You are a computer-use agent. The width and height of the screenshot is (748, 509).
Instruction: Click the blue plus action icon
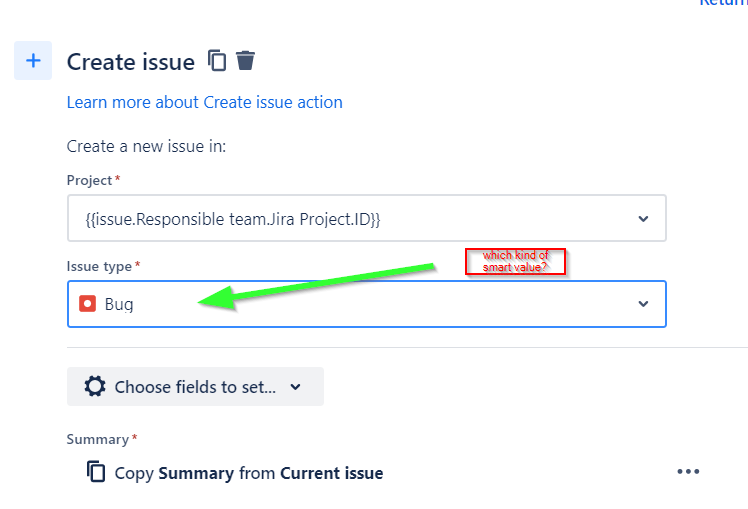(33, 61)
